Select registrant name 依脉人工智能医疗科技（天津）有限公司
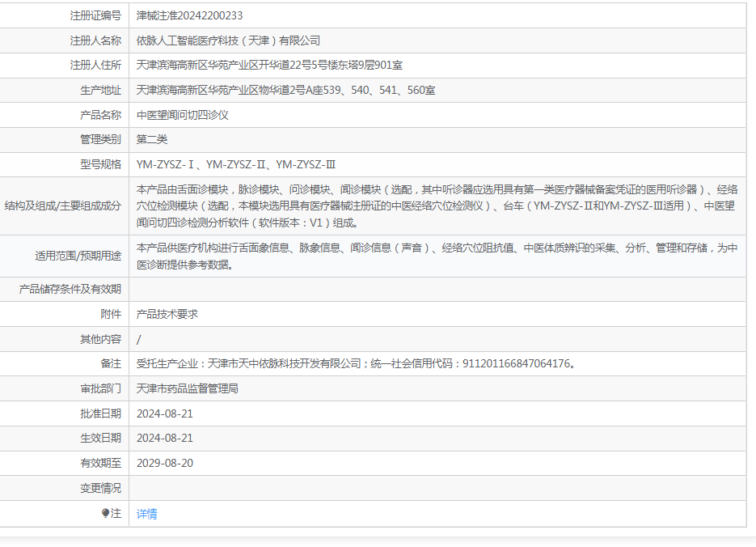756x547 pixels. [228, 40]
